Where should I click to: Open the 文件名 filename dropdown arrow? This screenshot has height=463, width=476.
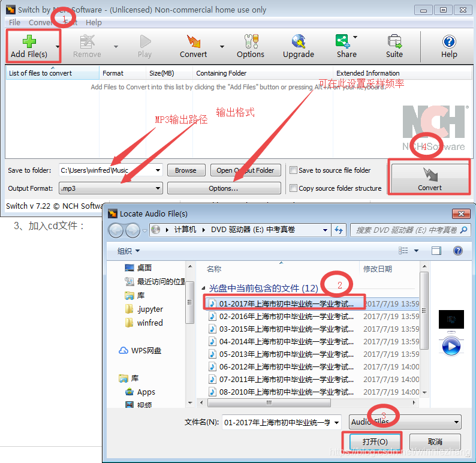point(337,423)
